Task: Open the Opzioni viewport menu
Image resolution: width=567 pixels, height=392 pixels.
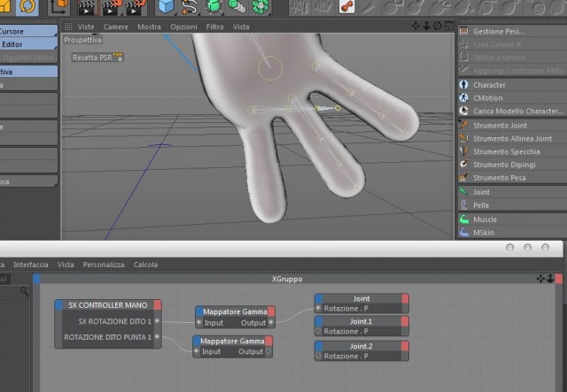Action: [x=183, y=27]
